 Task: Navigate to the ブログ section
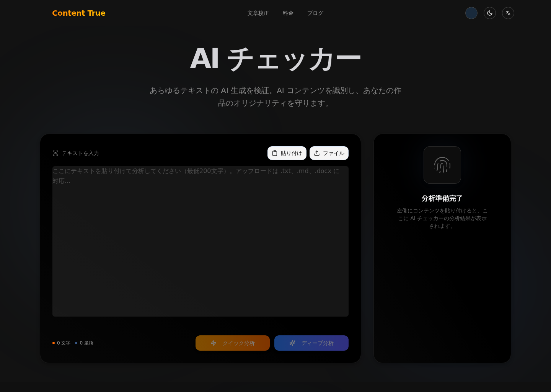point(315,13)
